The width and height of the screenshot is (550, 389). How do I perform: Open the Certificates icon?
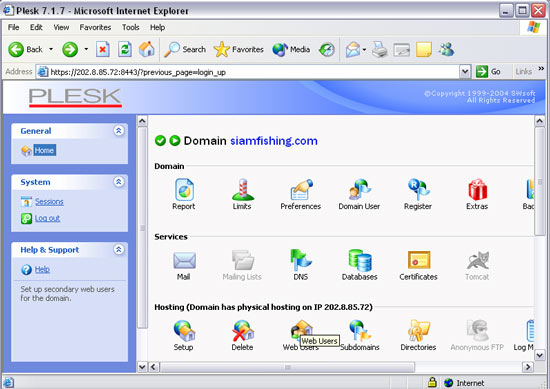[x=419, y=260]
